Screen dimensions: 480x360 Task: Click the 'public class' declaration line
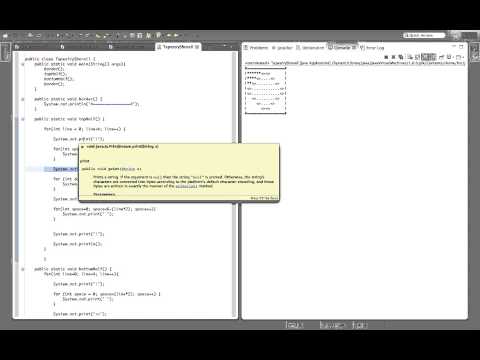(60, 59)
